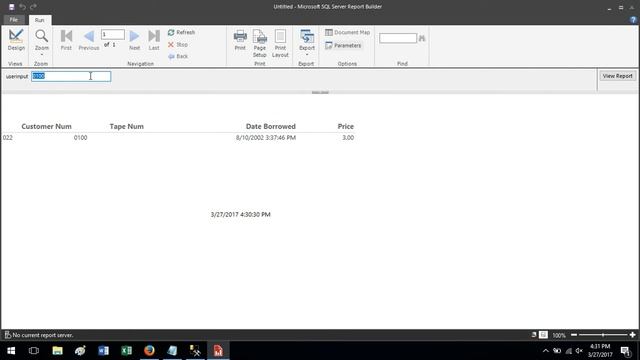Click the Save icon in title bar
Image resolution: width=640 pixels, height=360 pixels.
click(11, 7)
